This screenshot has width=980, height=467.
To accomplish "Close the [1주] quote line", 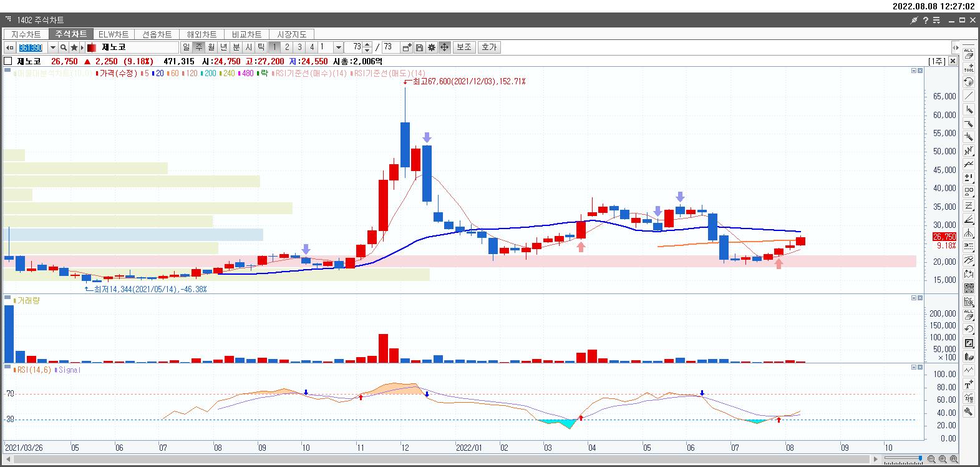I will pos(953,61).
